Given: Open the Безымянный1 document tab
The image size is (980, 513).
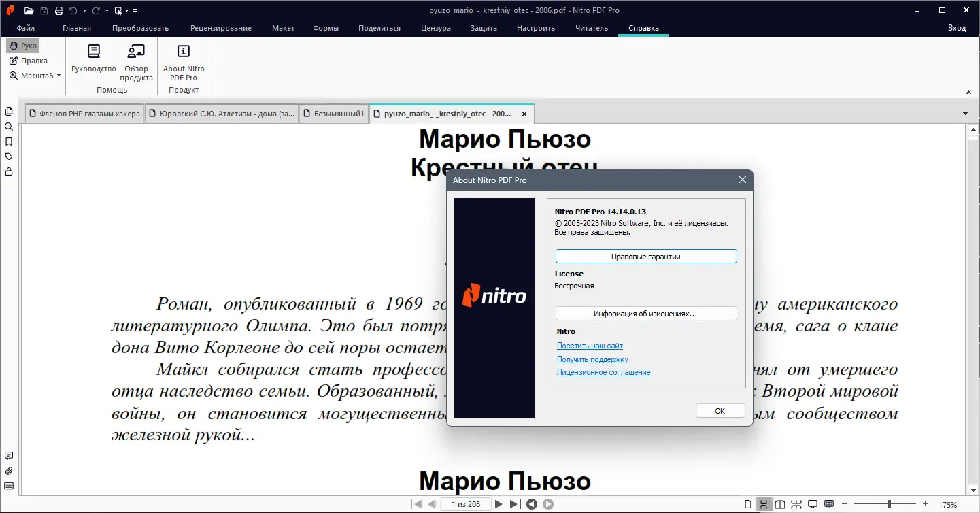Looking at the screenshot, I should (333, 114).
